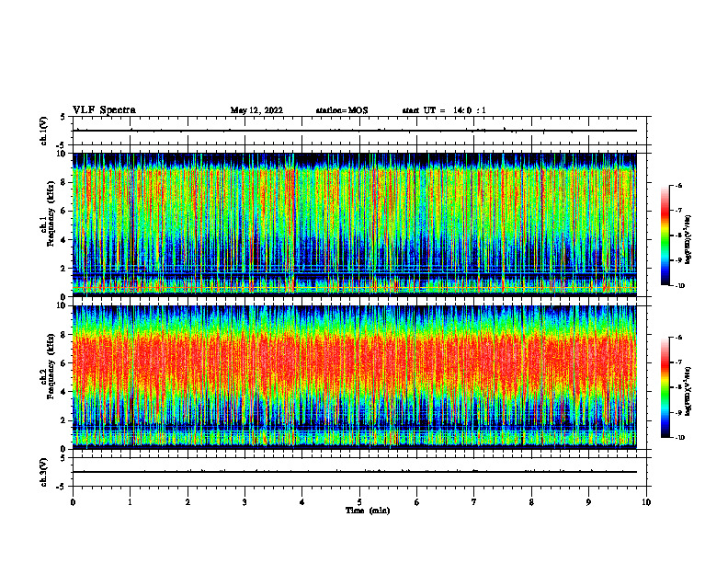This screenshot has height=563, width=728.
Task: Click the "station=MOS" header label
Action: [x=342, y=110]
